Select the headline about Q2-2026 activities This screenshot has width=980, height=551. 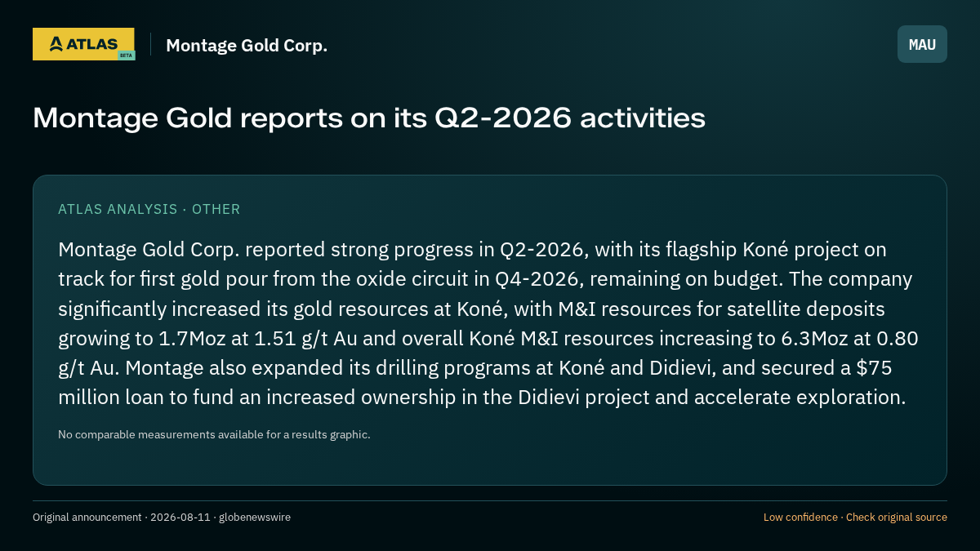[x=369, y=118]
